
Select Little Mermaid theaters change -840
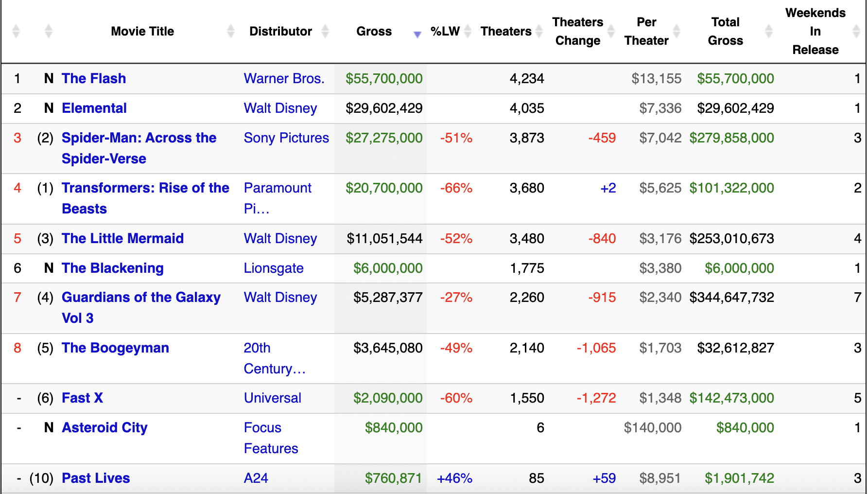602,238
